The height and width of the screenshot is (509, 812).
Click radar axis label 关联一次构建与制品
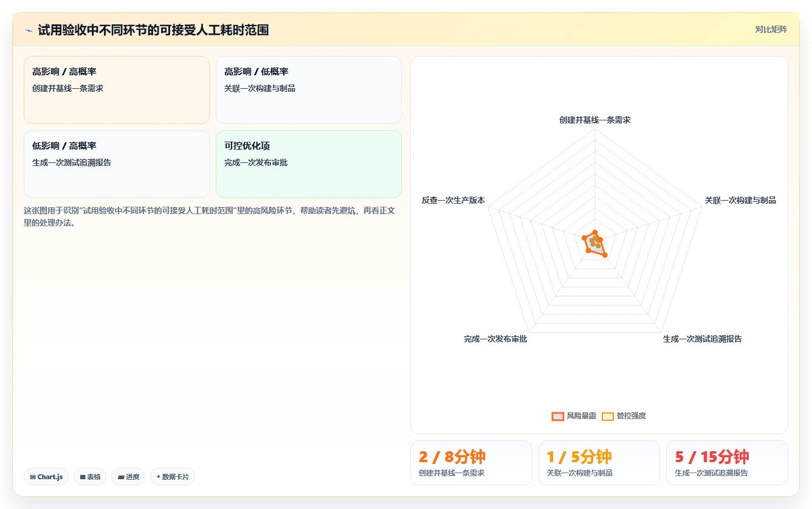click(x=740, y=200)
